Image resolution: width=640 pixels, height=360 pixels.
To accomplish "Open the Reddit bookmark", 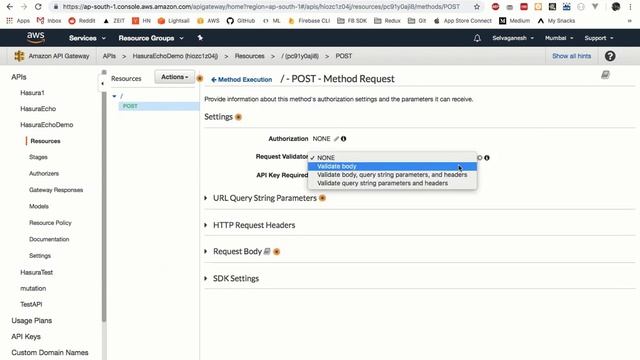I will point(82,20).
